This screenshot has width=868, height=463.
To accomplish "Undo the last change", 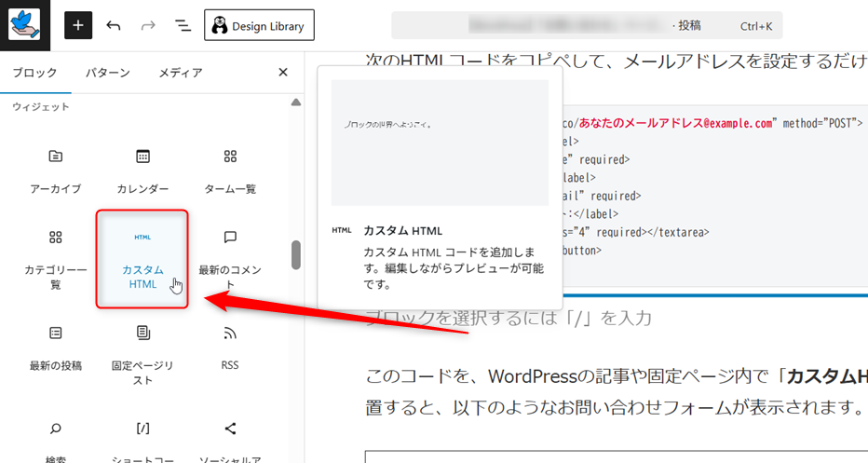I will click(x=114, y=25).
